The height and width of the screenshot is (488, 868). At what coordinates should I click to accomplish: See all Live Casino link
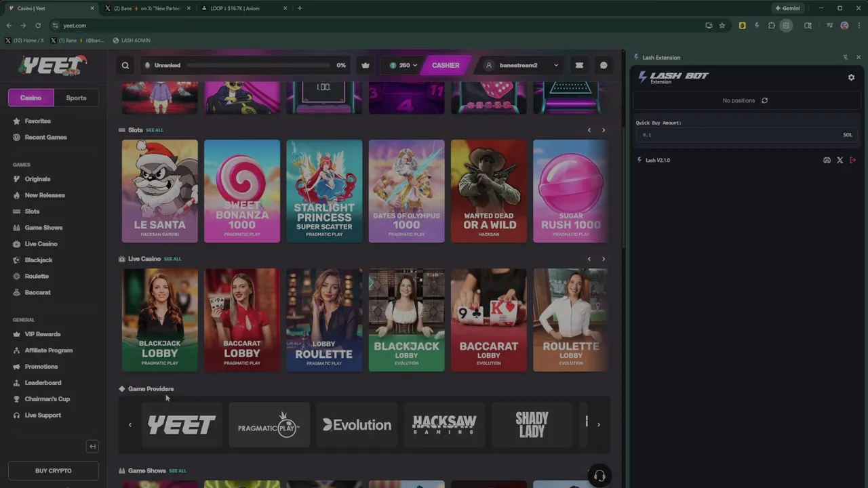coord(173,259)
